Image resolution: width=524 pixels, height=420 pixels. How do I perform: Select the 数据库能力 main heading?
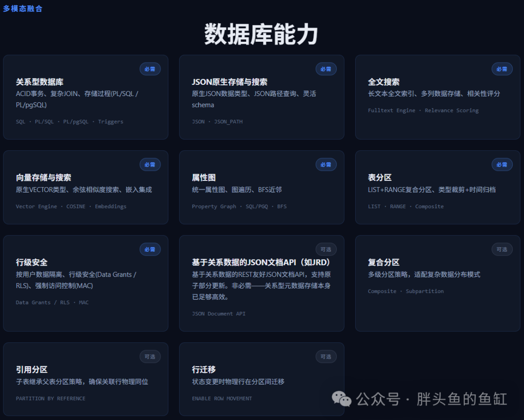261,34
